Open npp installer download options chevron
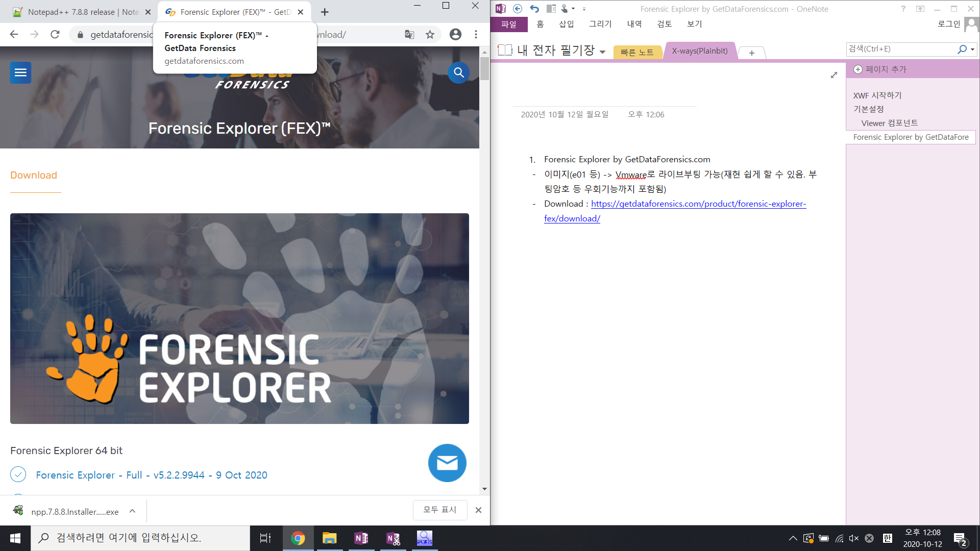Screen dimensions: 980x551 point(132,511)
